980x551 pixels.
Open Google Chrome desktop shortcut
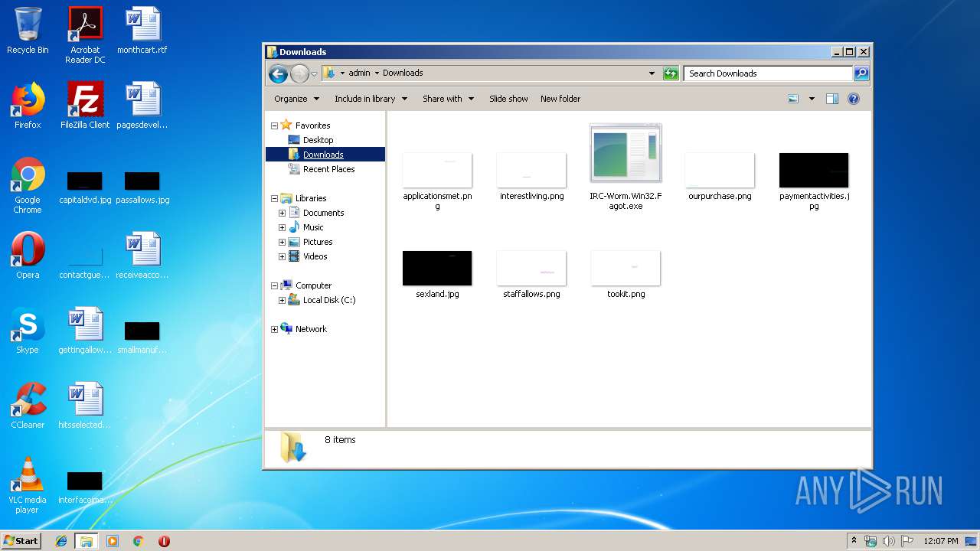28,185
